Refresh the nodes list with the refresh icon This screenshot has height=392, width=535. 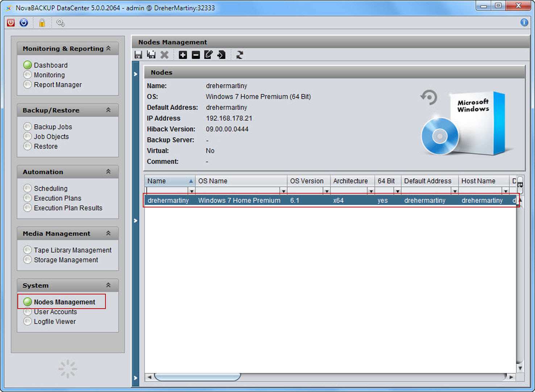click(239, 55)
